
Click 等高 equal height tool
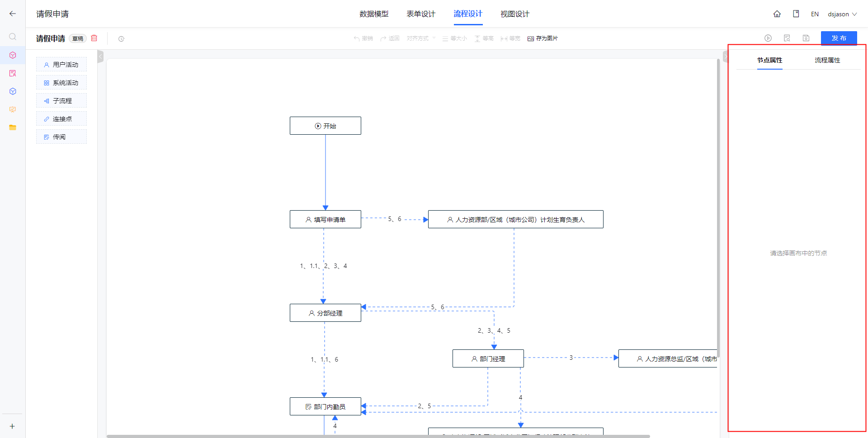point(484,38)
